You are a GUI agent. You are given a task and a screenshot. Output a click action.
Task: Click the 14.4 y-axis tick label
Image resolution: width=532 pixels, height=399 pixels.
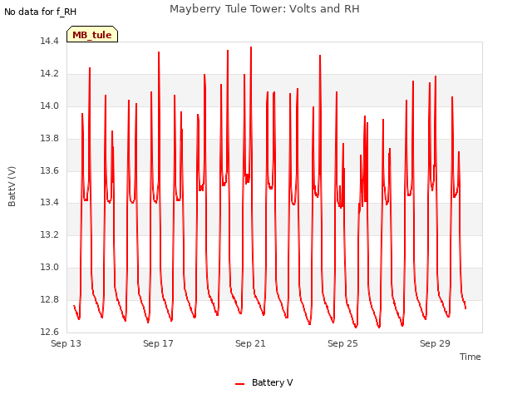click(x=50, y=41)
